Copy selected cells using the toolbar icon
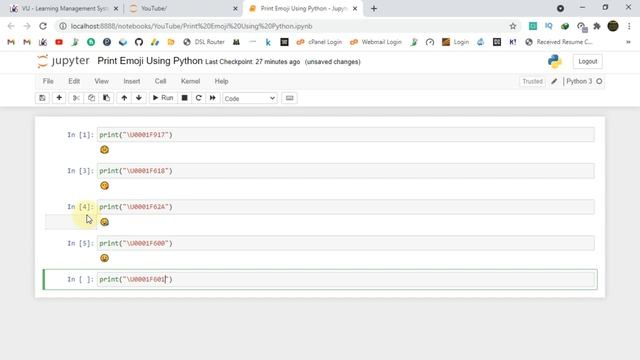This screenshot has width=640, height=360. point(91,98)
